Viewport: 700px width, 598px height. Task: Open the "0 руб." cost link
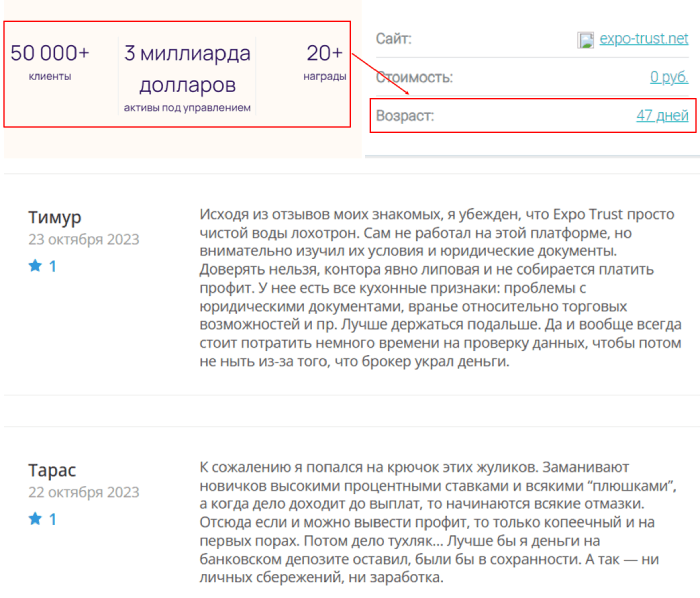[x=669, y=77]
